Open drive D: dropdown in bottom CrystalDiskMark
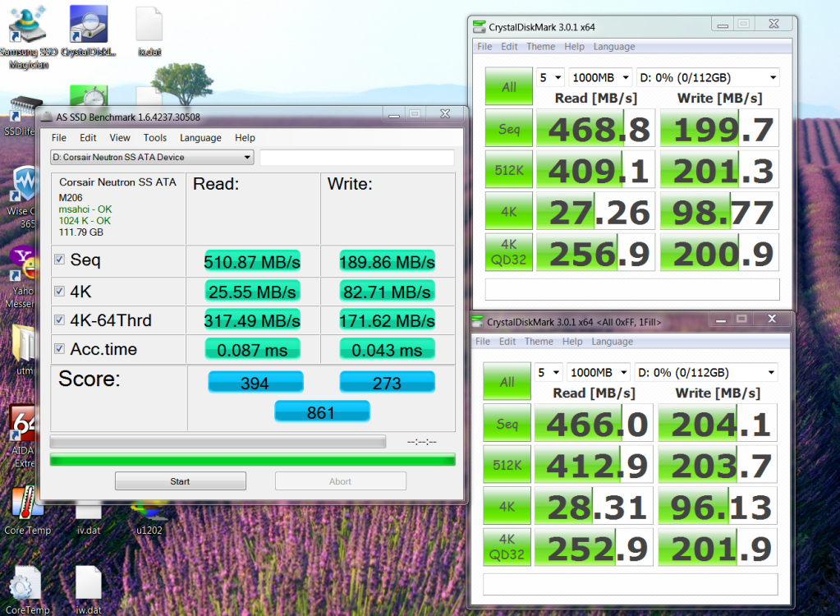 (x=705, y=372)
